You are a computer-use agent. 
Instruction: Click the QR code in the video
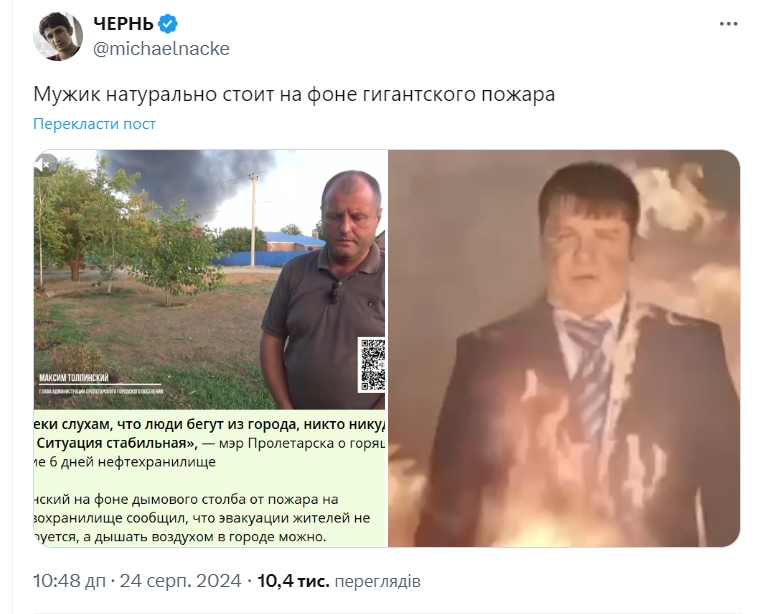click(x=372, y=365)
